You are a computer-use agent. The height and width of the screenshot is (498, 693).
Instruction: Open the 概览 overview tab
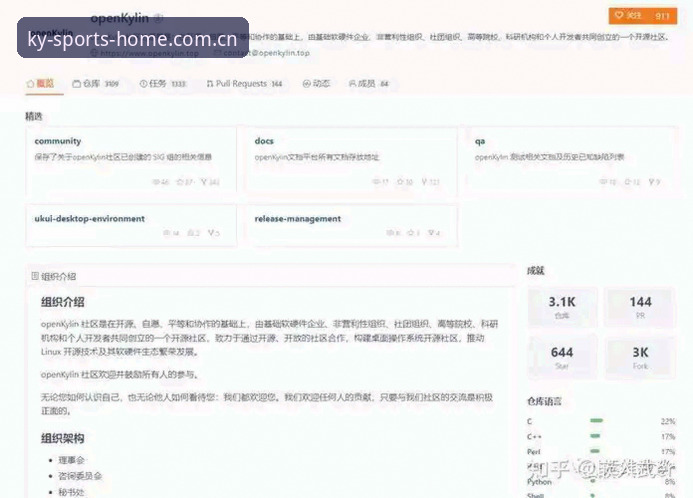40,84
